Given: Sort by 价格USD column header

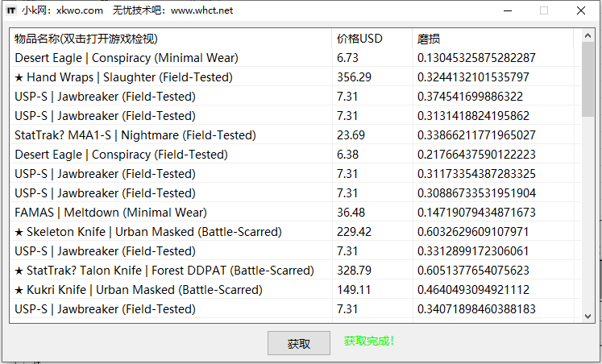Looking at the screenshot, I should point(372,39).
